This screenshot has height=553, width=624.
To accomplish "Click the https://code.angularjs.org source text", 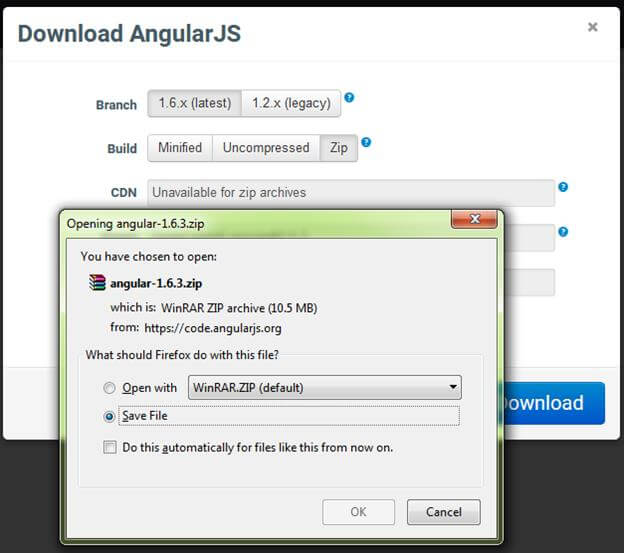I will coord(213,329).
